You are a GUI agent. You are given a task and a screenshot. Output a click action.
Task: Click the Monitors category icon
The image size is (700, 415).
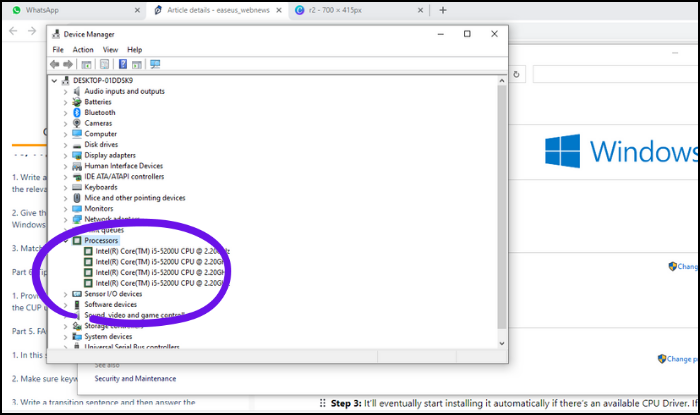(x=77, y=208)
